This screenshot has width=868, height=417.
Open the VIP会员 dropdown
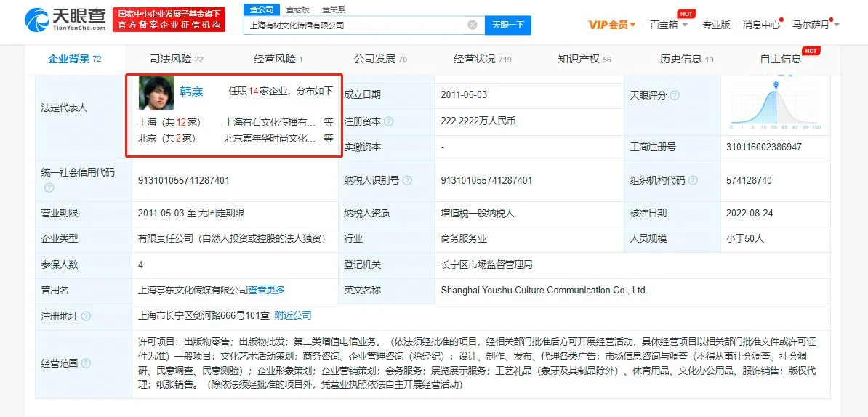(611, 25)
